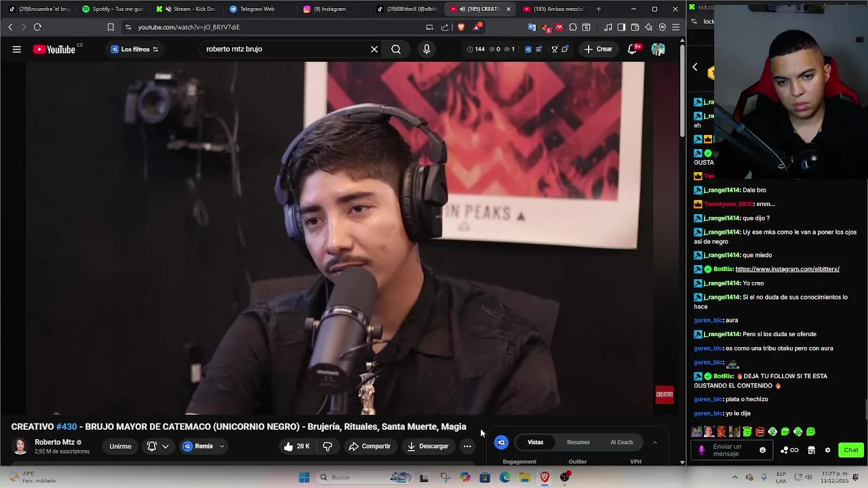868x488 pixels.
Task: Dislike the video with thumbs down
Action: pos(328,446)
